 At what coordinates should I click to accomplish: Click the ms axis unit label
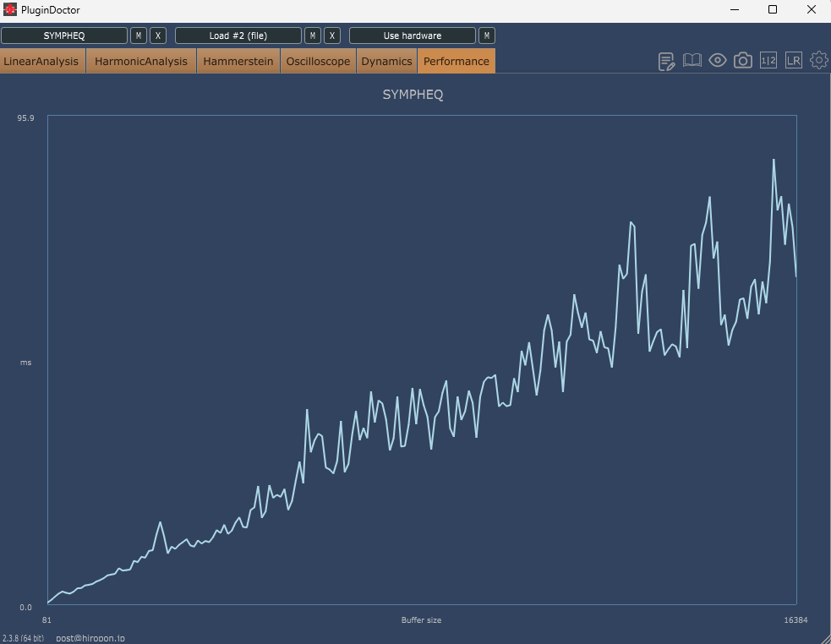(25, 363)
